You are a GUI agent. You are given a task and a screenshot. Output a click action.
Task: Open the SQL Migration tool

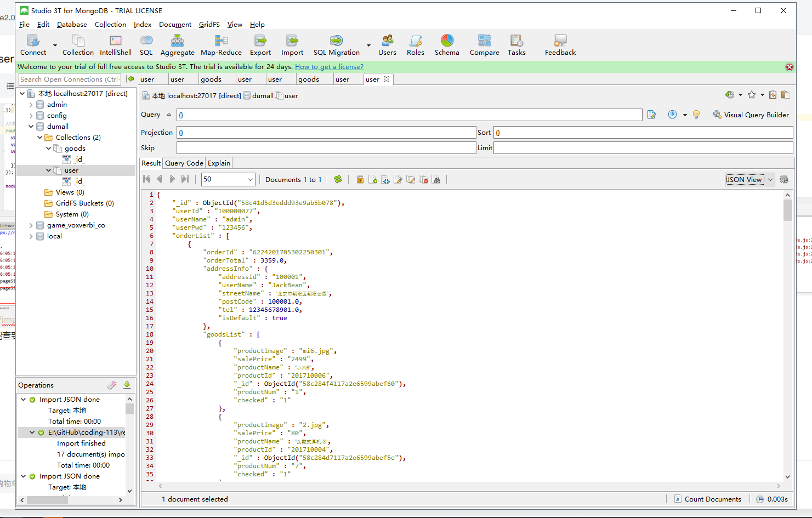[x=336, y=45]
